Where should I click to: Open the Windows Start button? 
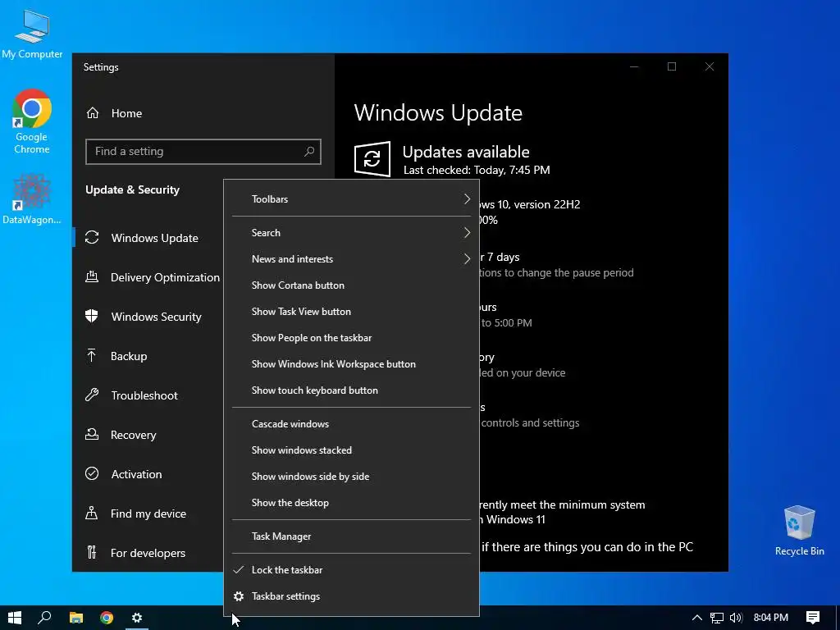click(15, 618)
